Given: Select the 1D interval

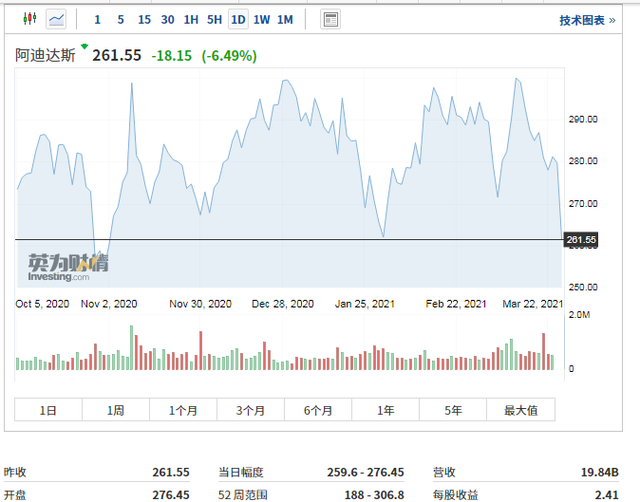Looking at the screenshot, I should point(238,20).
